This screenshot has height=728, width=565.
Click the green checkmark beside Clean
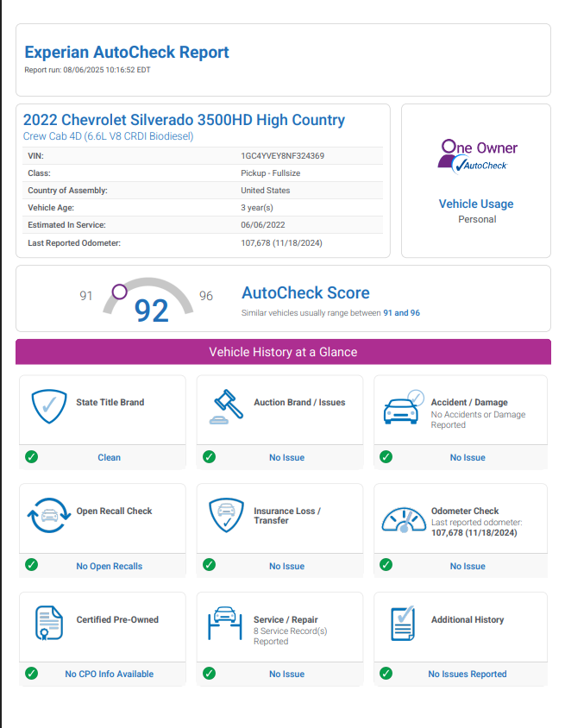coord(31,457)
